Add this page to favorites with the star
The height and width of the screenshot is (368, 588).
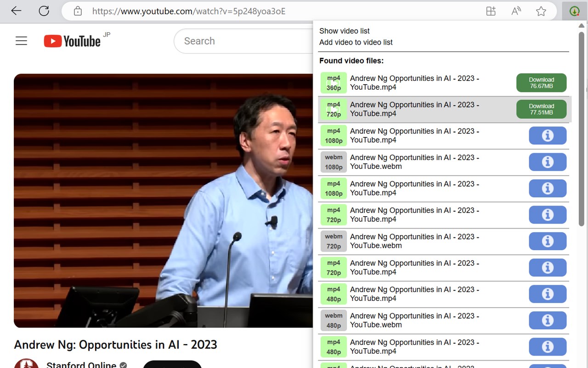[x=541, y=11]
